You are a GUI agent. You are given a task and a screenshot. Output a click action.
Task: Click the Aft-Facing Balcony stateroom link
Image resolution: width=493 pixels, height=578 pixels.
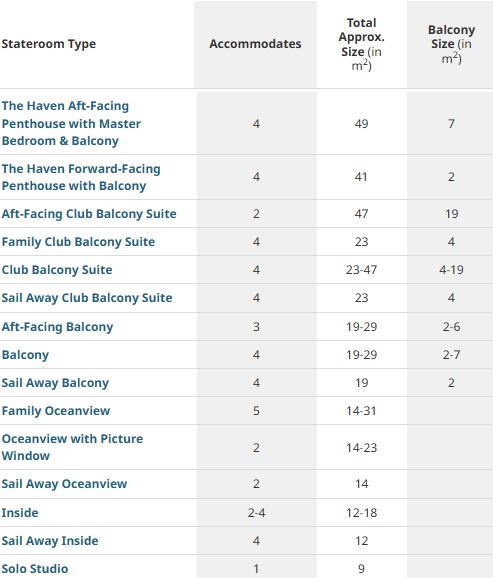pyautogui.click(x=57, y=327)
